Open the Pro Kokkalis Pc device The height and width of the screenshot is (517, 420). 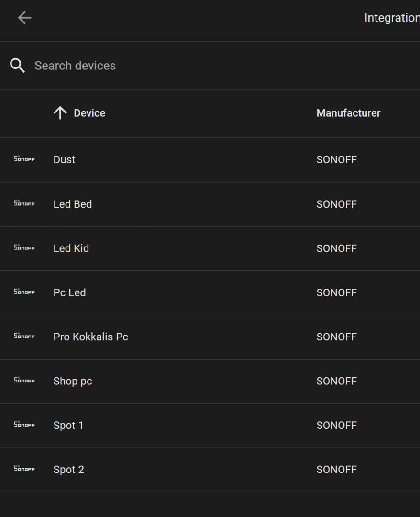pos(90,337)
